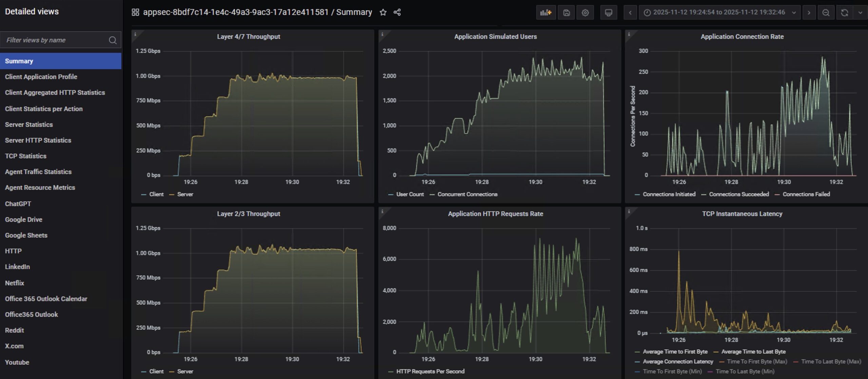Shift time range backward
This screenshot has width=868, height=379.
click(x=630, y=13)
